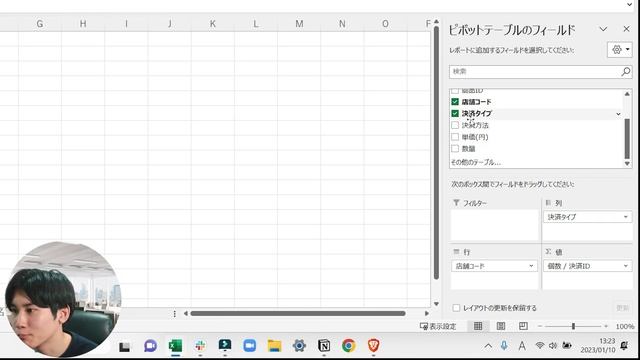Viewport: 640px width, 360px height.
Task: Click zoom out minus button
Action: tap(540, 326)
